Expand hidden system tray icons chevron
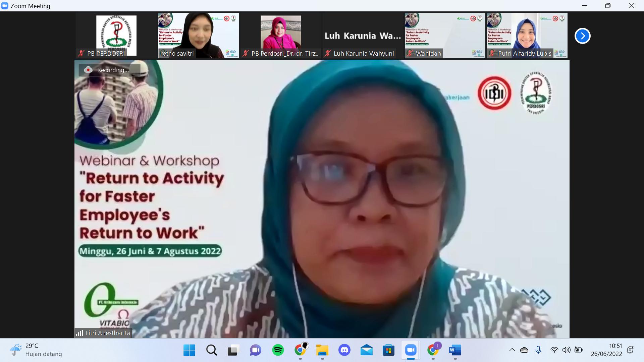644x362 pixels. (x=512, y=350)
